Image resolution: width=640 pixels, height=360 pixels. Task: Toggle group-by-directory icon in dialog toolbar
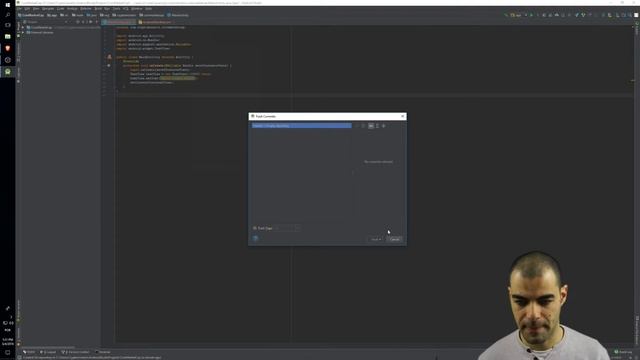371,126
